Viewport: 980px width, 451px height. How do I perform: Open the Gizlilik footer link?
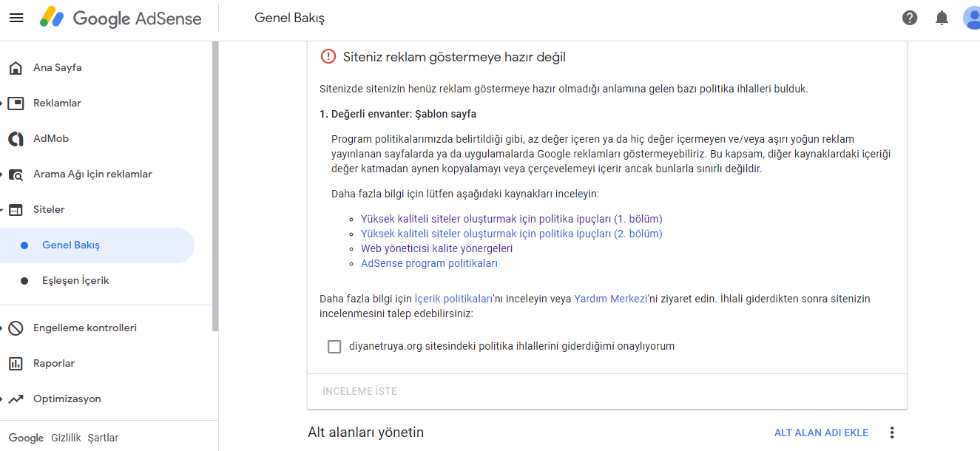point(65,438)
